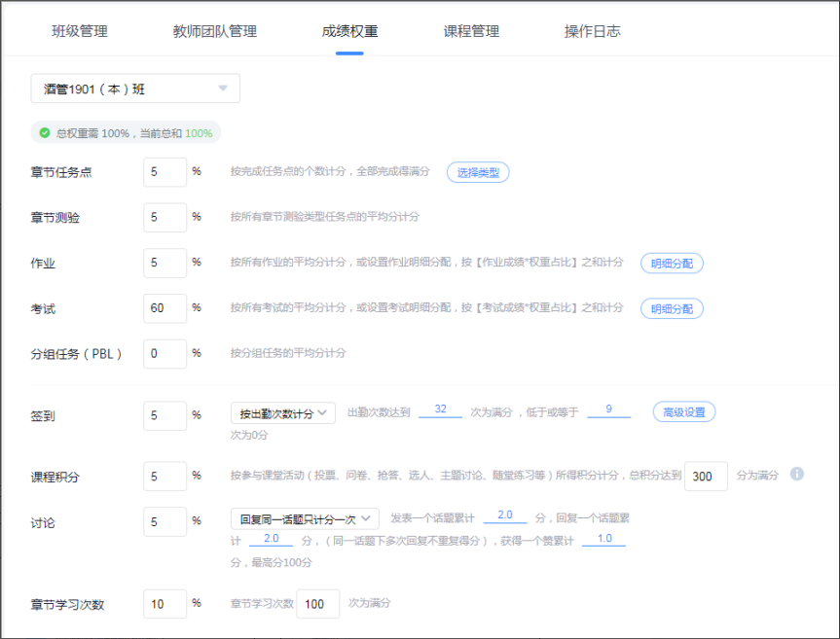Click the reply-topic points value 2.0
The width and height of the screenshot is (840, 639).
pyautogui.click(x=271, y=539)
